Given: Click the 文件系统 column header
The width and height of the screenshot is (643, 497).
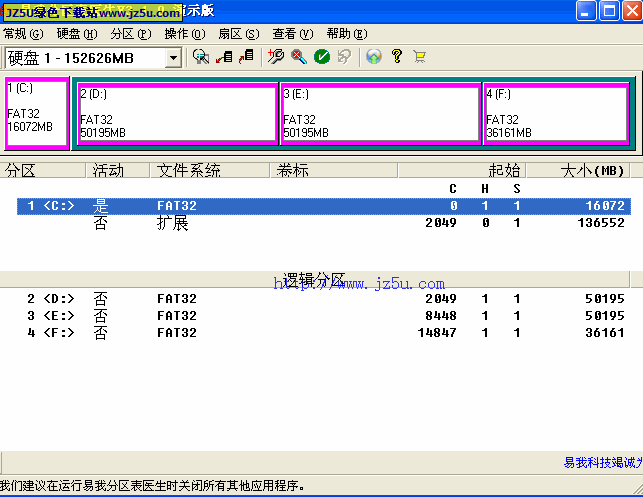Looking at the screenshot, I should coord(210,170).
